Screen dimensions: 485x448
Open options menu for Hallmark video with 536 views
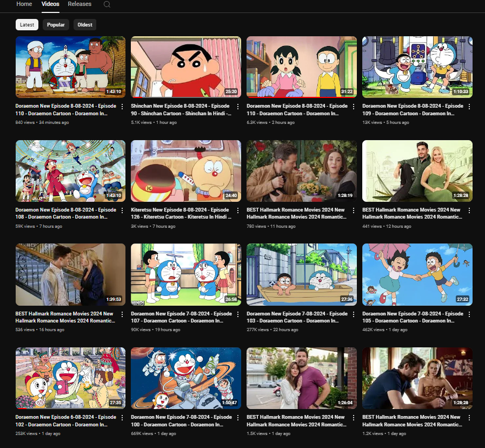coord(122,314)
